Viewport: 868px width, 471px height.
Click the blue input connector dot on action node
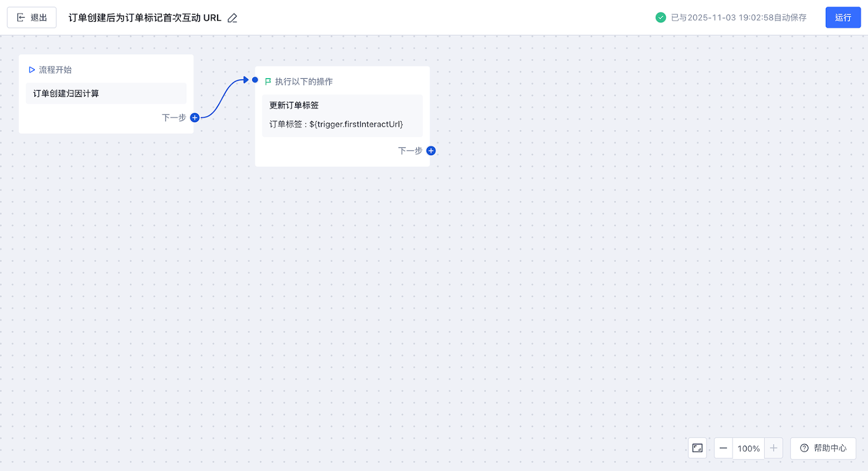point(255,80)
